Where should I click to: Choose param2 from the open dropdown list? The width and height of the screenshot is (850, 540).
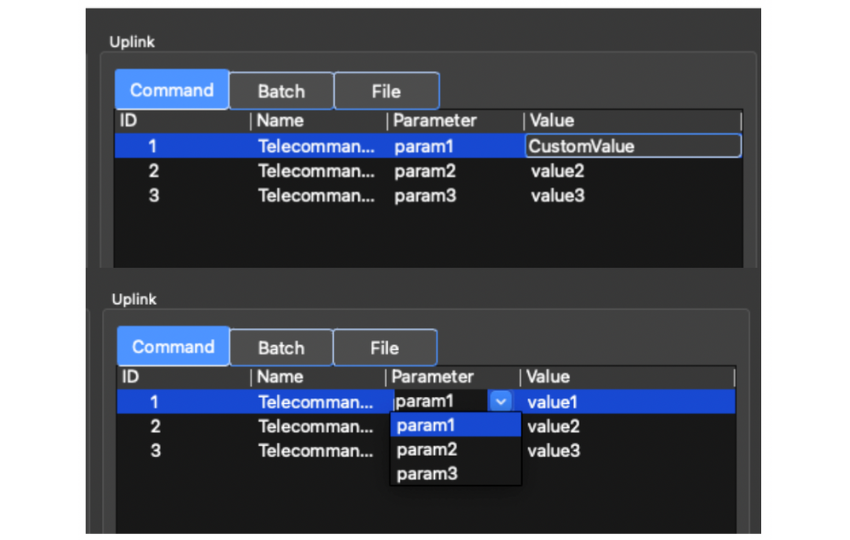coord(427,450)
